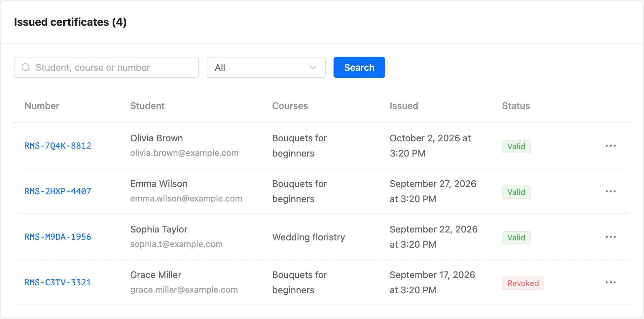
Task: Open more actions for Grace Miller's certificate
Action: [x=610, y=282]
